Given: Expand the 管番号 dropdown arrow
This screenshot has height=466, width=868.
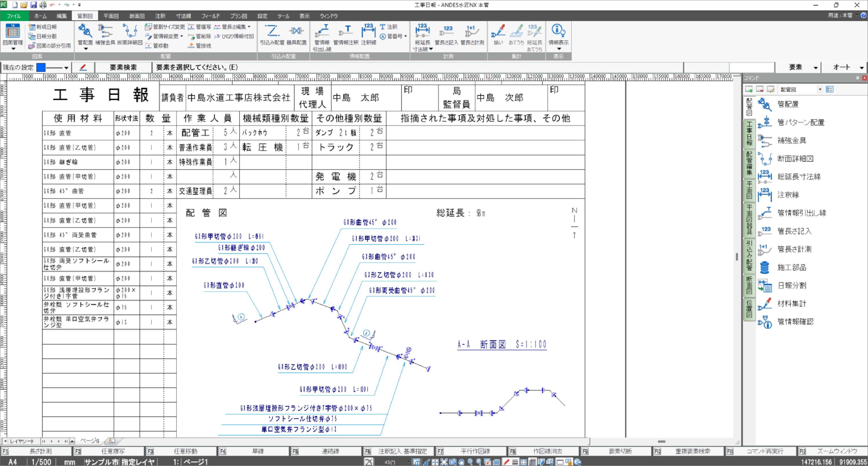Looking at the screenshot, I should pyautogui.click(x=405, y=36).
